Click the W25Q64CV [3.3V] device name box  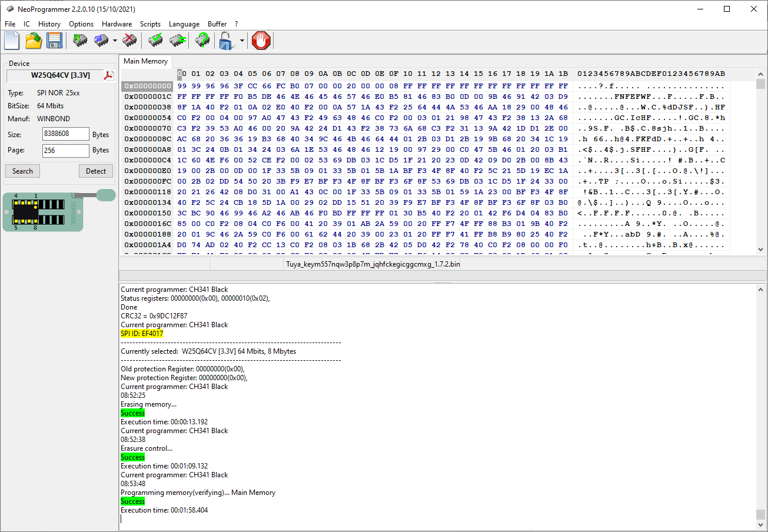61,75
